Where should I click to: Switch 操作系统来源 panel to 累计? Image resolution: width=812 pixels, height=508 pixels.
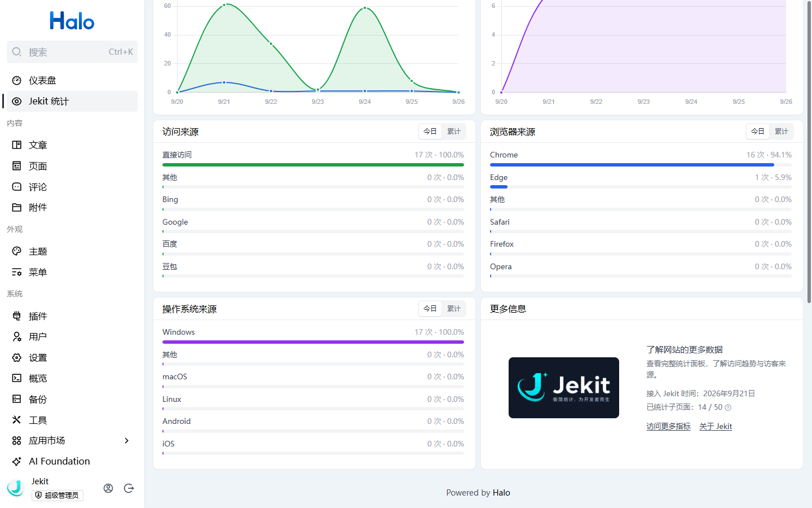(x=454, y=309)
